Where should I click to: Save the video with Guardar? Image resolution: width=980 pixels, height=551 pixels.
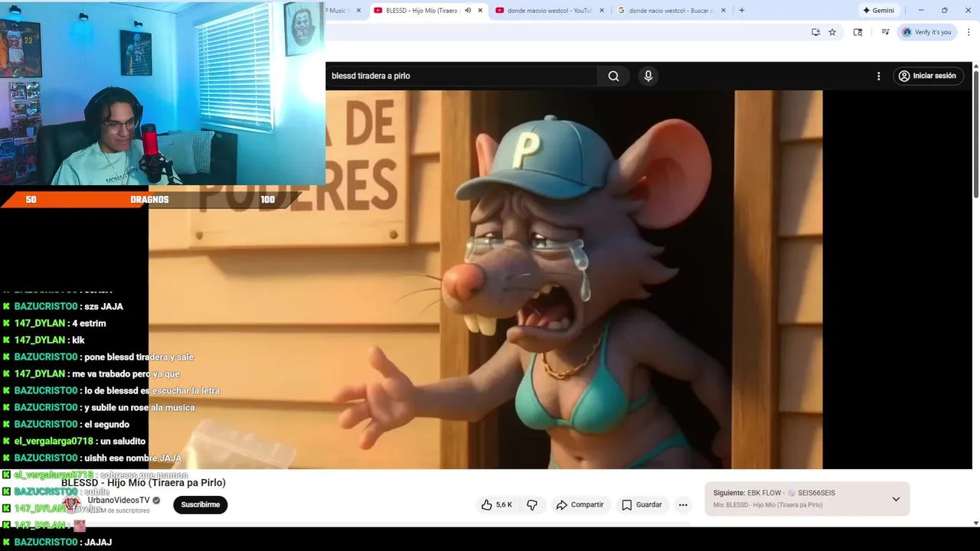[642, 504]
